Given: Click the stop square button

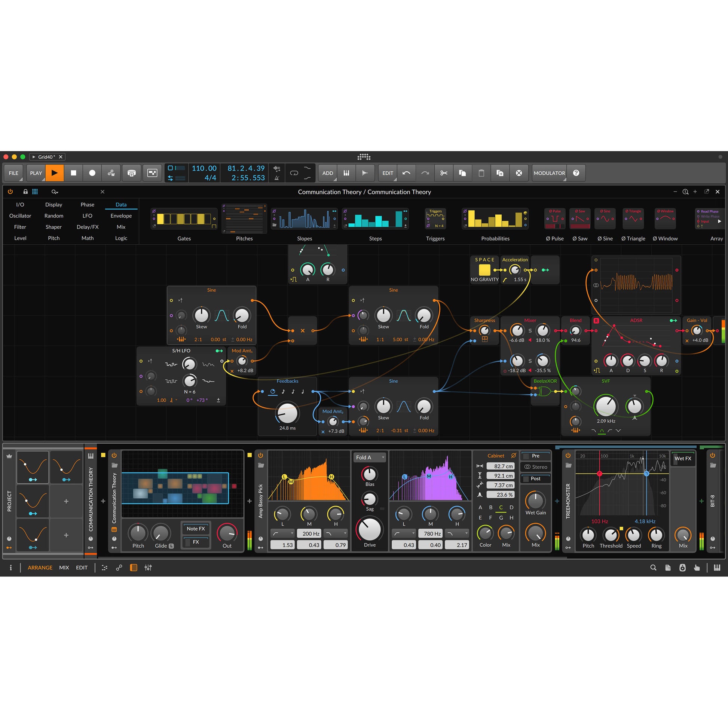Looking at the screenshot, I should pyautogui.click(x=73, y=173).
